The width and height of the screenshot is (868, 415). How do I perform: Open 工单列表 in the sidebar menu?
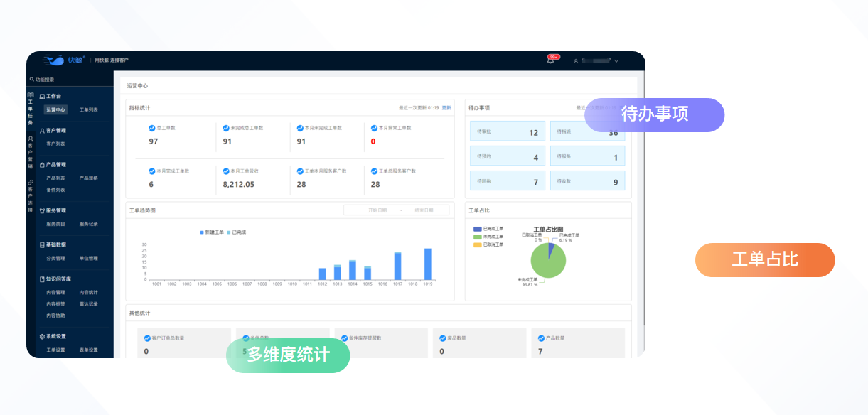click(x=89, y=110)
